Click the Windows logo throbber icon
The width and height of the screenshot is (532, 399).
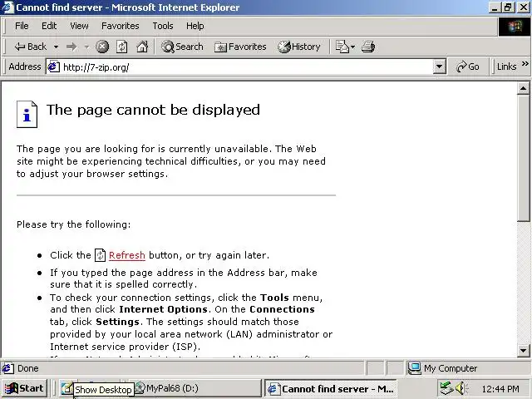[515, 27]
